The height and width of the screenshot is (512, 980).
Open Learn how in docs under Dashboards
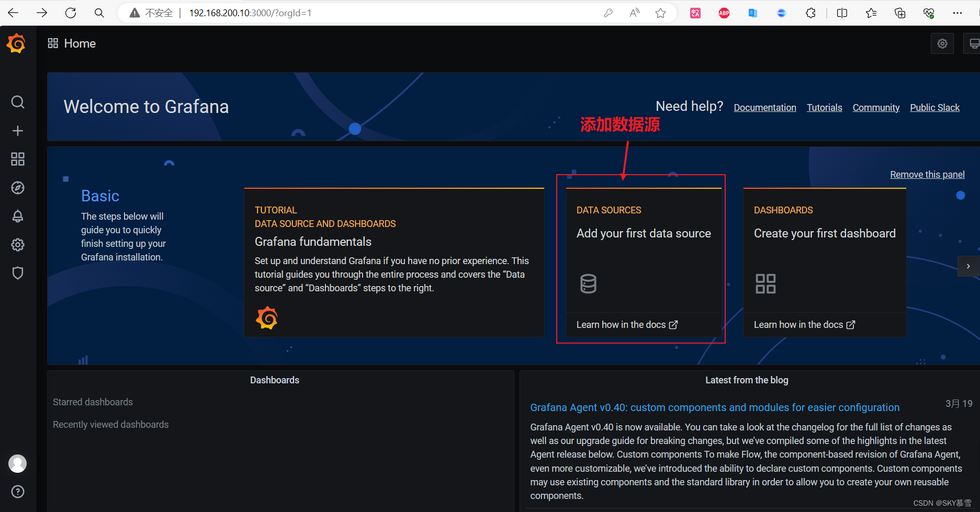point(804,325)
